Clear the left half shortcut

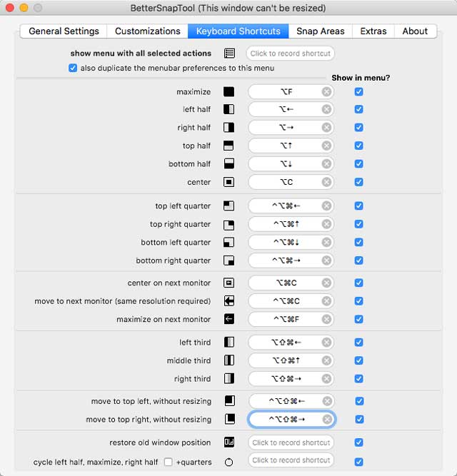click(x=326, y=109)
